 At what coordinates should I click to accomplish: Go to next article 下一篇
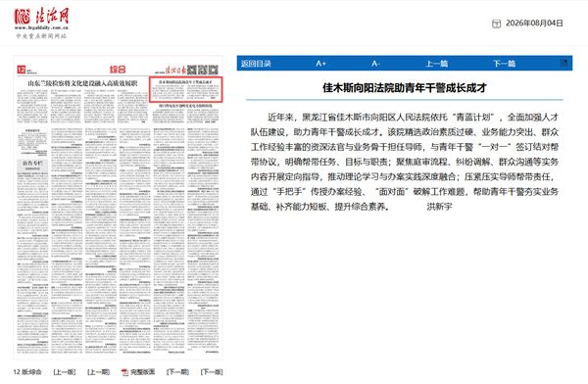[x=504, y=64]
